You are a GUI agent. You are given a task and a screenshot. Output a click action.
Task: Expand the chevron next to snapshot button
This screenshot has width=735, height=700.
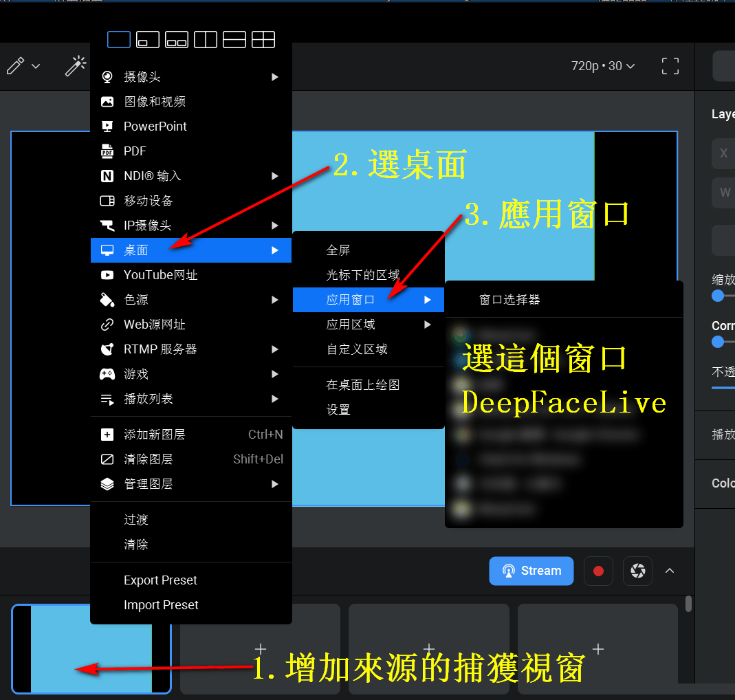coord(670,571)
